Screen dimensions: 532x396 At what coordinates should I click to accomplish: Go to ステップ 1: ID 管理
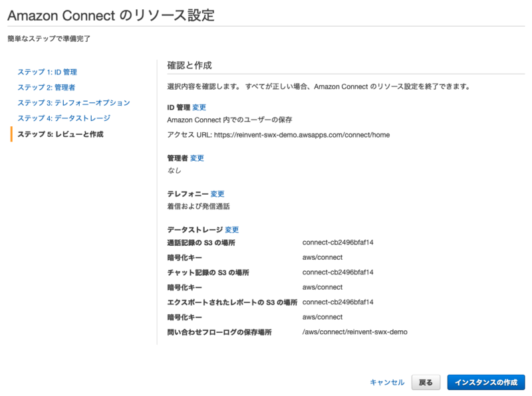click(x=47, y=72)
